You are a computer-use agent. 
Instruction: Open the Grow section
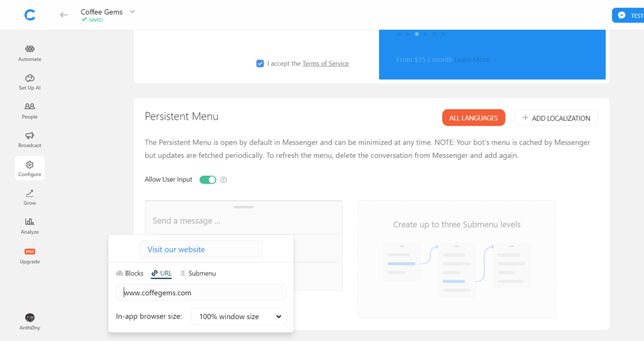[x=30, y=197]
